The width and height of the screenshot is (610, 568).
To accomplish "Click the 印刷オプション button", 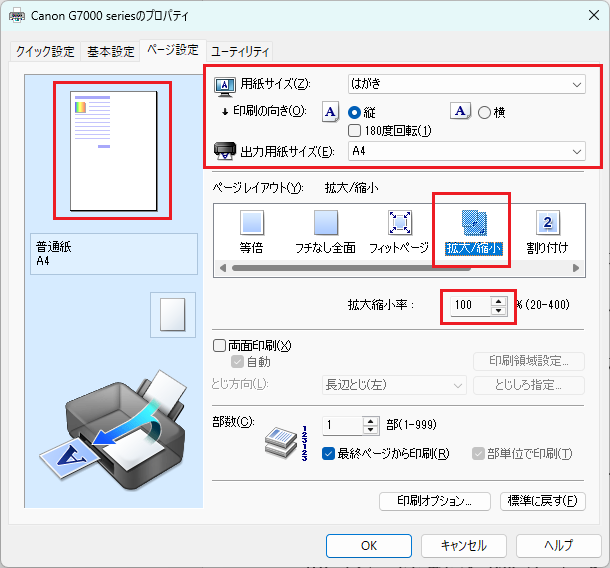I will (x=434, y=501).
